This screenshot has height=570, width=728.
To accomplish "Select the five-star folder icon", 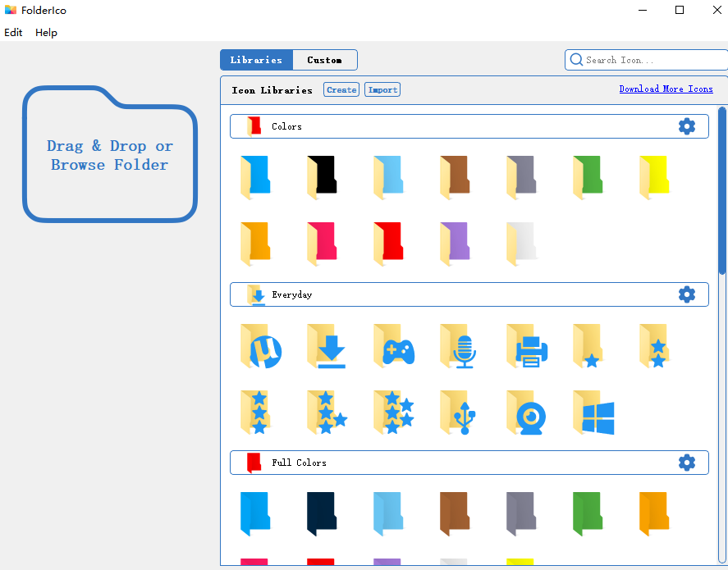I will tap(394, 413).
